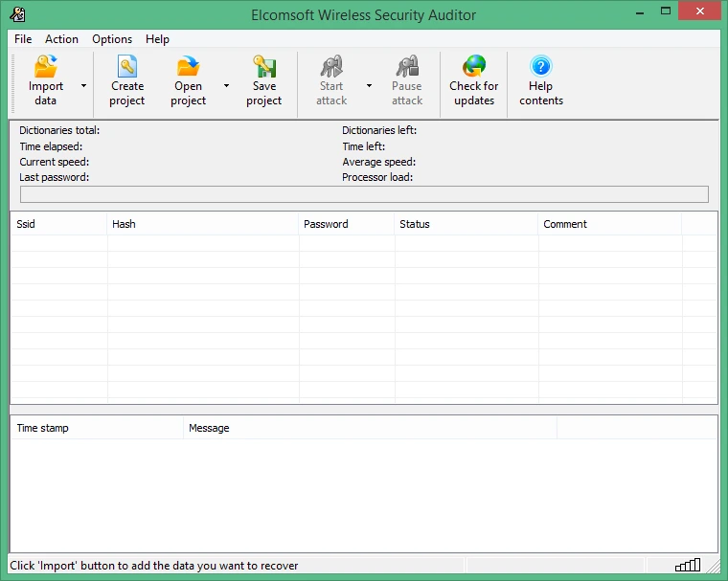Open Help contents via question mark icon
728x581 pixels.
pyautogui.click(x=541, y=66)
